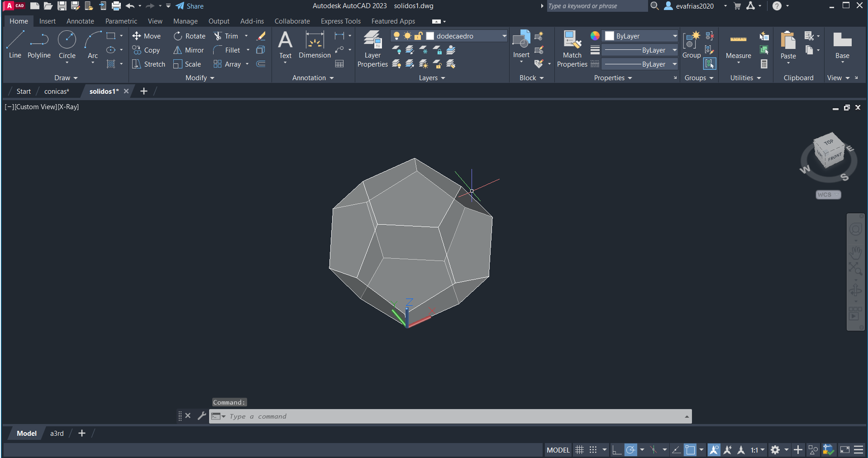Select the Line drawing tool

(x=15, y=44)
